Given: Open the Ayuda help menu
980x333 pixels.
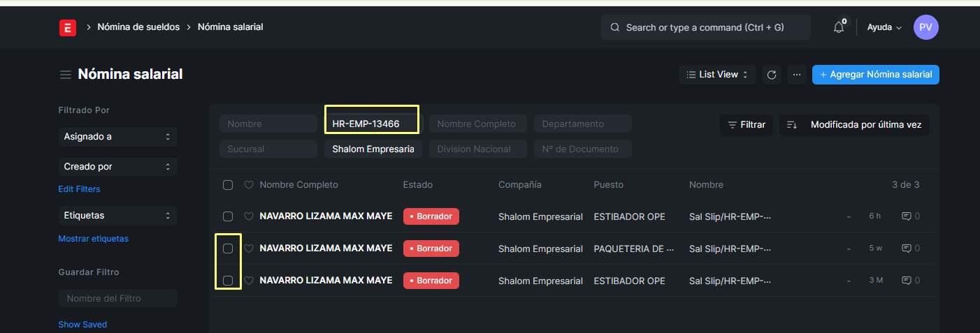Looking at the screenshot, I should pos(884,27).
